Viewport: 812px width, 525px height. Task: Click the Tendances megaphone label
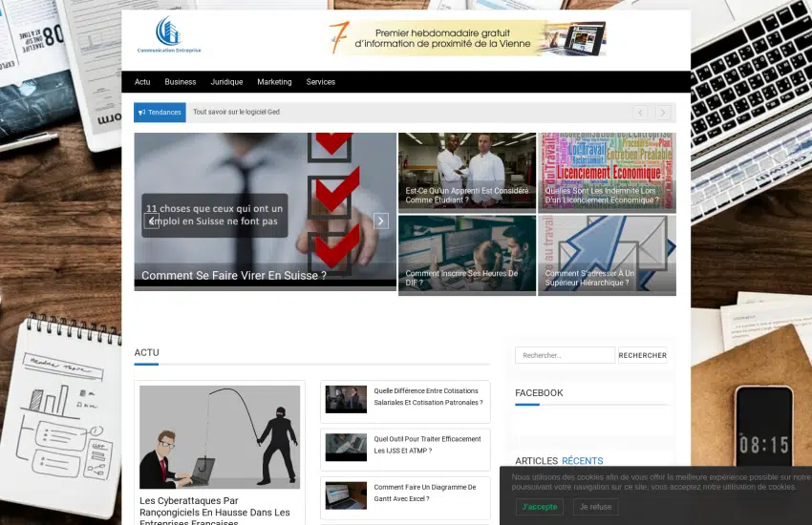pyautogui.click(x=160, y=113)
